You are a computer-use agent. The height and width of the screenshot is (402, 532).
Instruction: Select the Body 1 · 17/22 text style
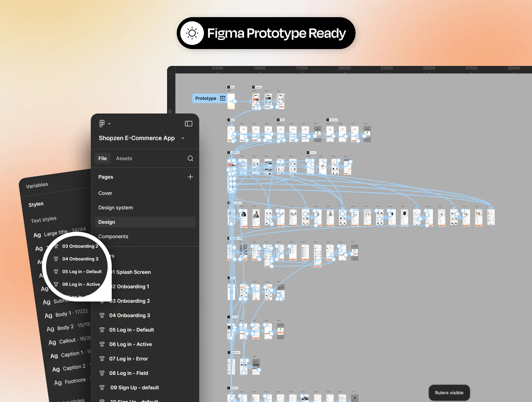click(66, 313)
